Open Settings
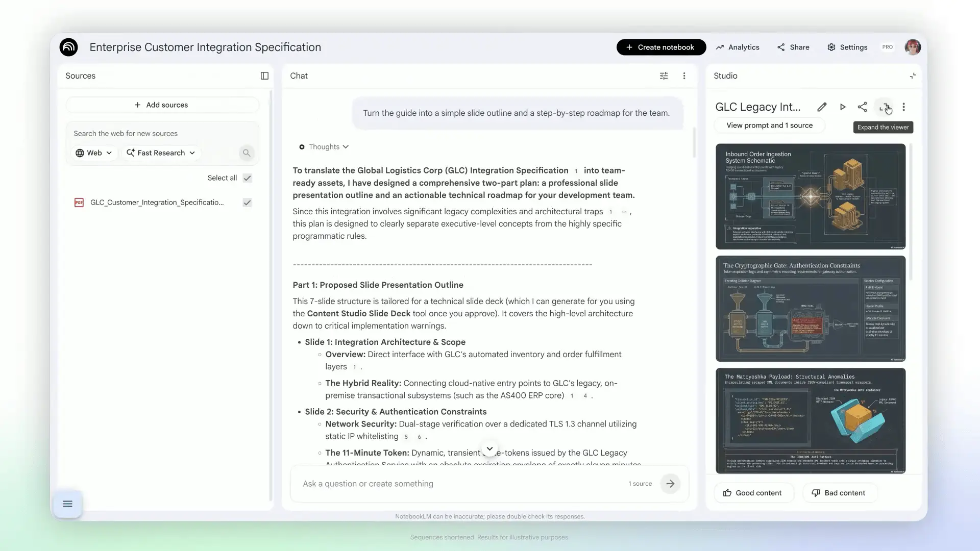980x551 pixels. click(x=847, y=47)
